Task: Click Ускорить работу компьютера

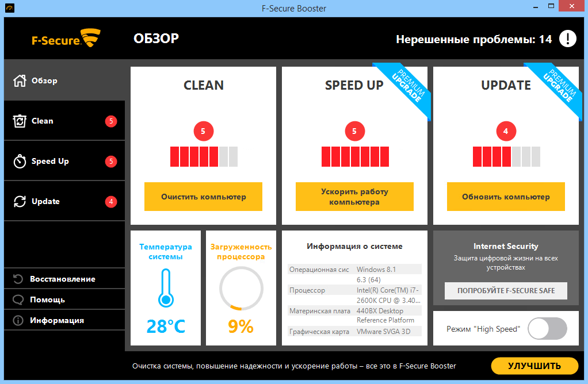Action: tap(354, 197)
